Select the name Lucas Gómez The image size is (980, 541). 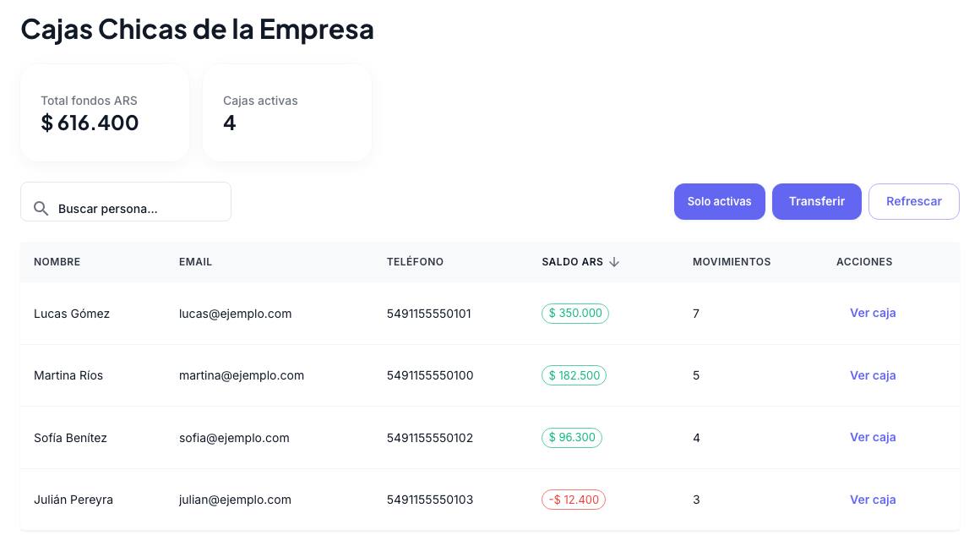point(72,314)
